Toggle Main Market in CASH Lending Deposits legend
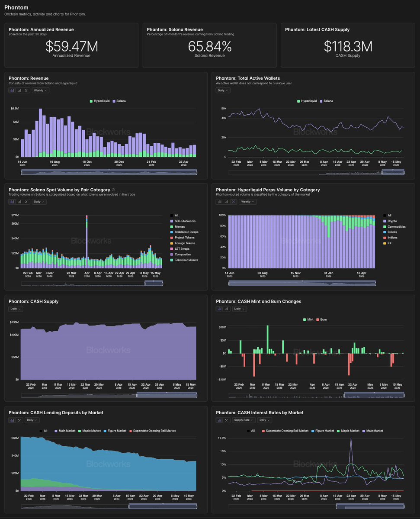Viewport: 420px width, 519px height. [x=65, y=431]
